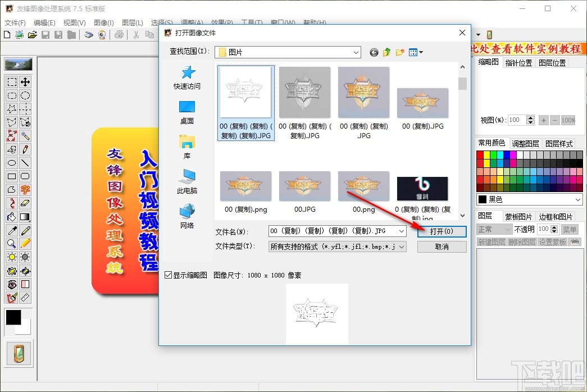Open the 文件(F) menu
The height and width of the screenshot is (392, 587).
coord(15,23)
